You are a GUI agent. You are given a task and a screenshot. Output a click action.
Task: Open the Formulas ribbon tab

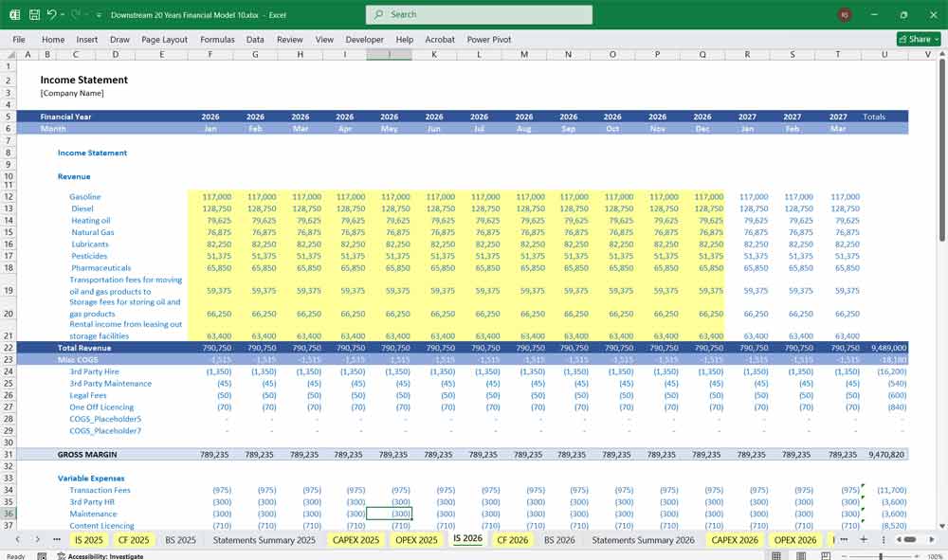click(x=217, y=40)
